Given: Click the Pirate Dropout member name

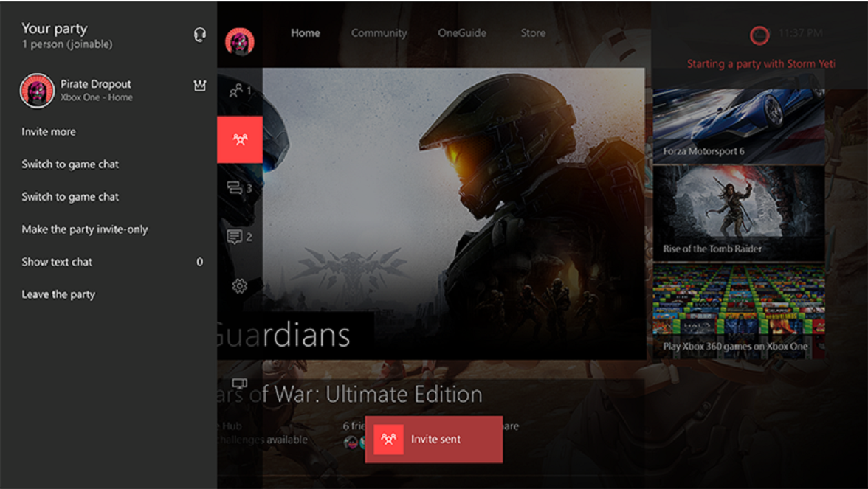Looking at the screenshot, I should click(x=96, y=84).
